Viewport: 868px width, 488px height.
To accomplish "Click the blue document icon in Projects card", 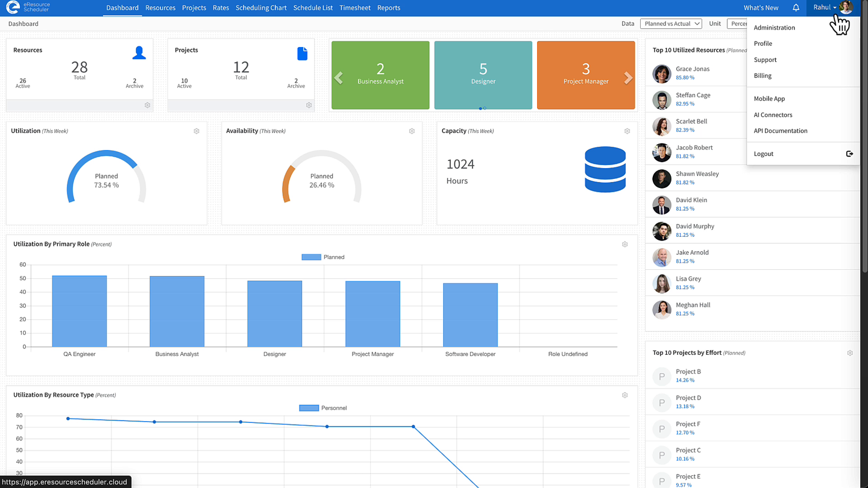I will coord(302,53).
